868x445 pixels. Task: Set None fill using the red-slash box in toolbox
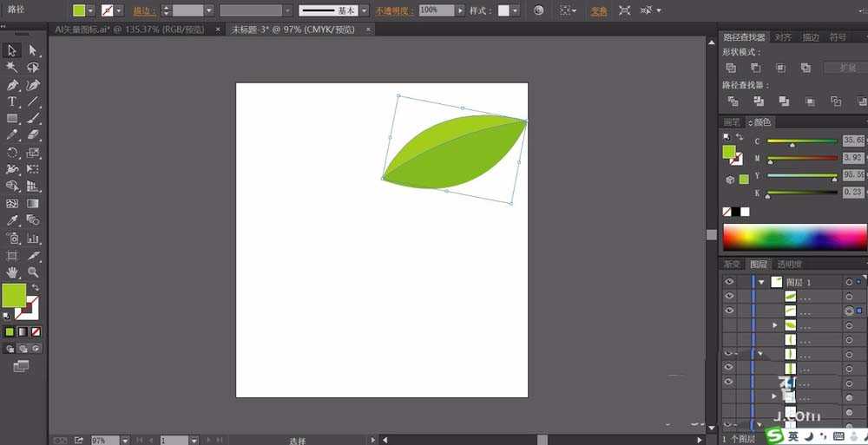click(36, 331)
